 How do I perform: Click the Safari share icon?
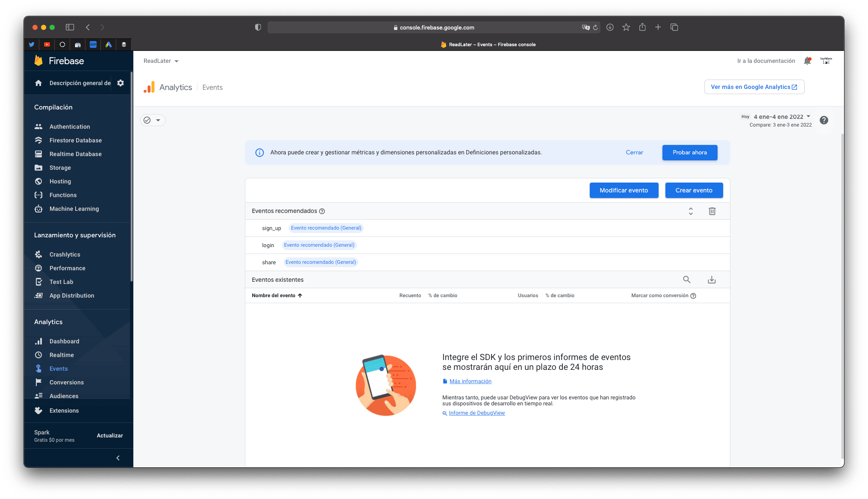click(642, 27)
